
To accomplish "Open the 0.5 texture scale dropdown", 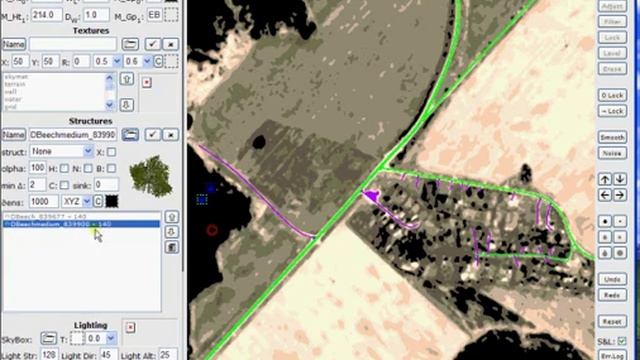I will pos(117,62).
